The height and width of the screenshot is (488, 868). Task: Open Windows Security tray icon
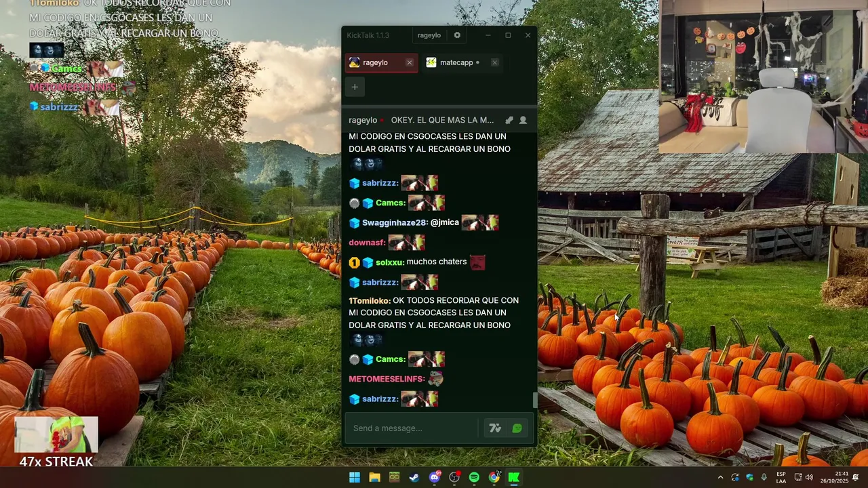tap(749, 477)
